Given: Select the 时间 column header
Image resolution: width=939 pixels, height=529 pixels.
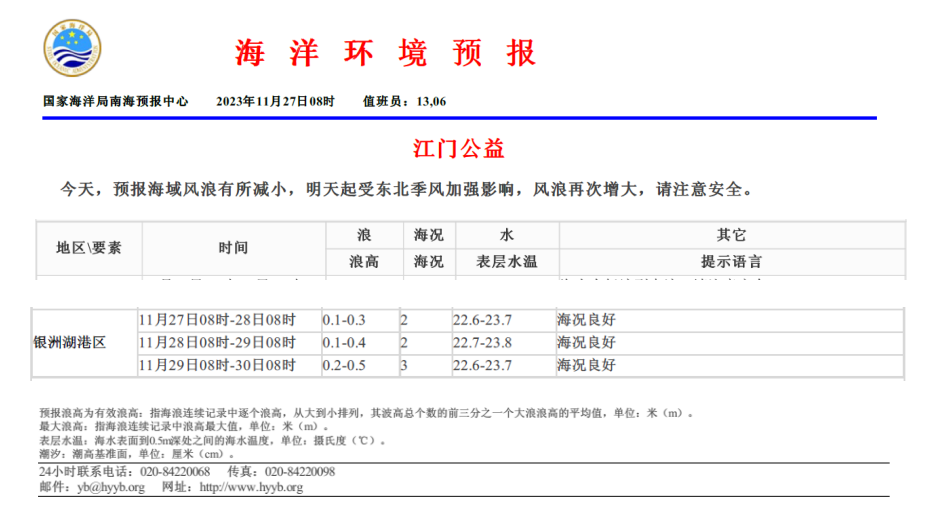Looking at the screenshot, I should tap(233, 248).
